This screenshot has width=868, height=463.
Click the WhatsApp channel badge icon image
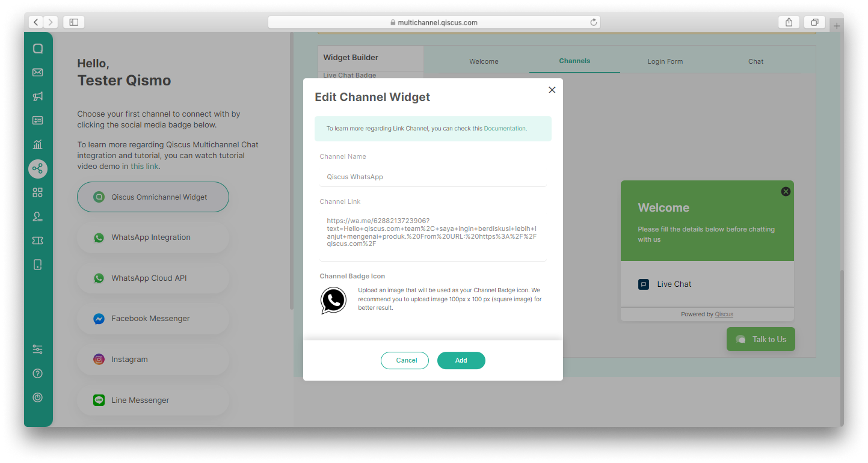click(333, 301)
